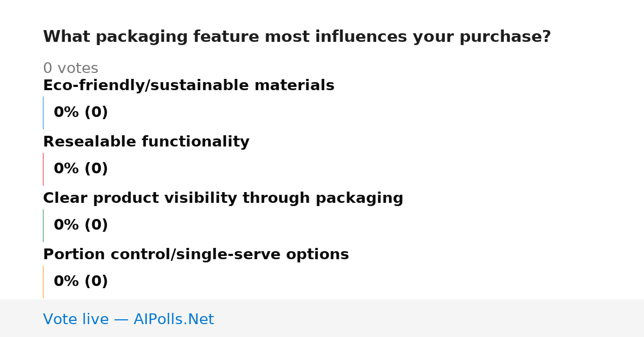Open the Vote live AIPolls.Net link
Image resolution: width=644 pixels, height=337 pixels.
tap(128, 319)
